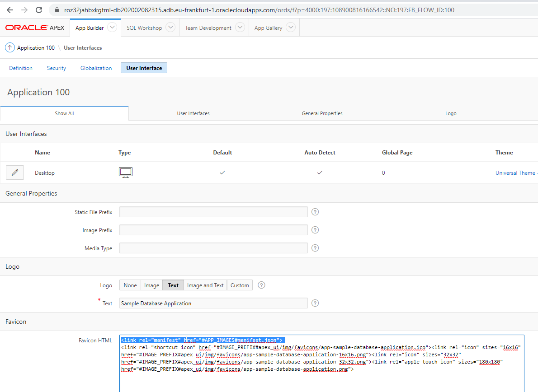
Task: Click the Application 100 page heading
Action: pos(38,92)
